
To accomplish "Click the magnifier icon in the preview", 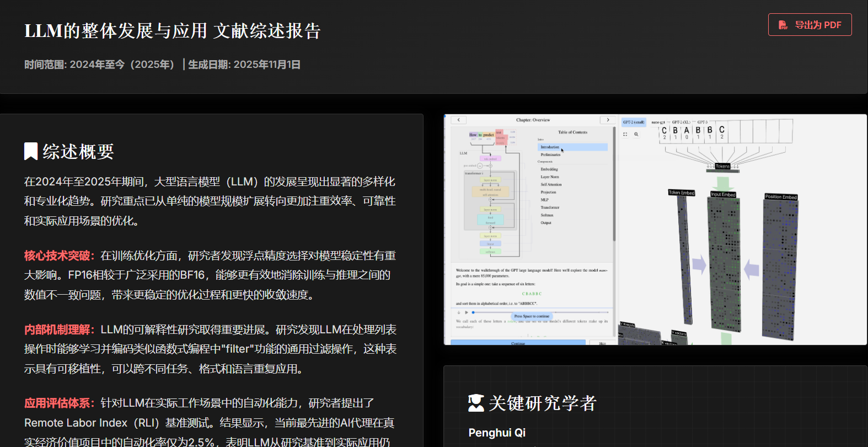I will 636,134.
